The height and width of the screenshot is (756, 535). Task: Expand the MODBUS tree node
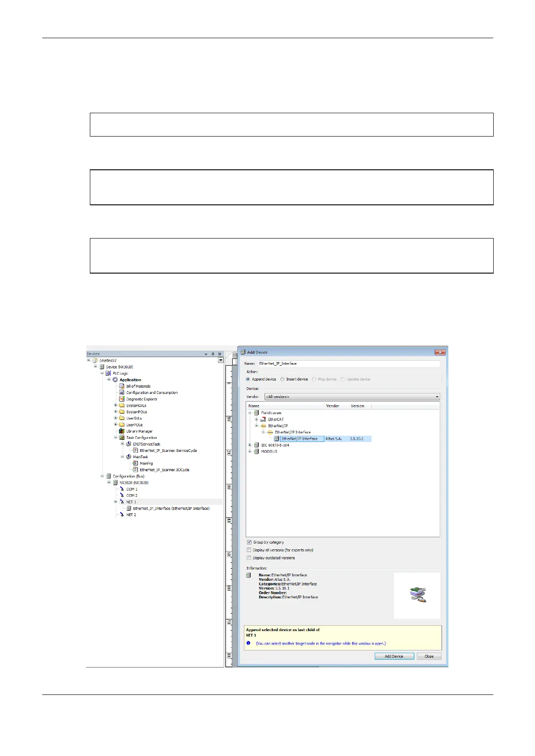click(250, 451)
